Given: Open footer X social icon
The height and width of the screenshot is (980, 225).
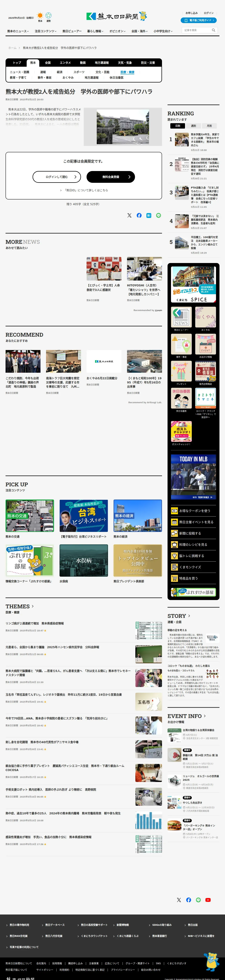Looking at the screenshot, I should pyautogui.click(x=179, y=900).
